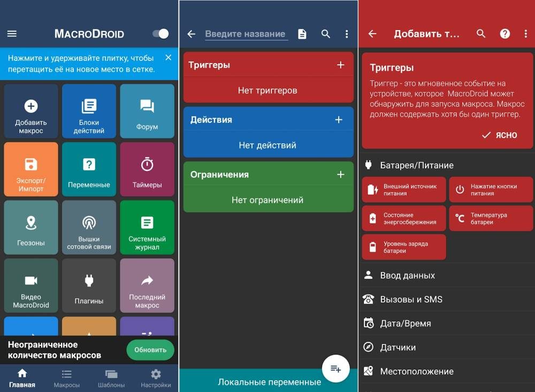Viewport: 535px width, 392px height.
Task: Open the Видео MacroDroid tile
Action: [31, 285]
